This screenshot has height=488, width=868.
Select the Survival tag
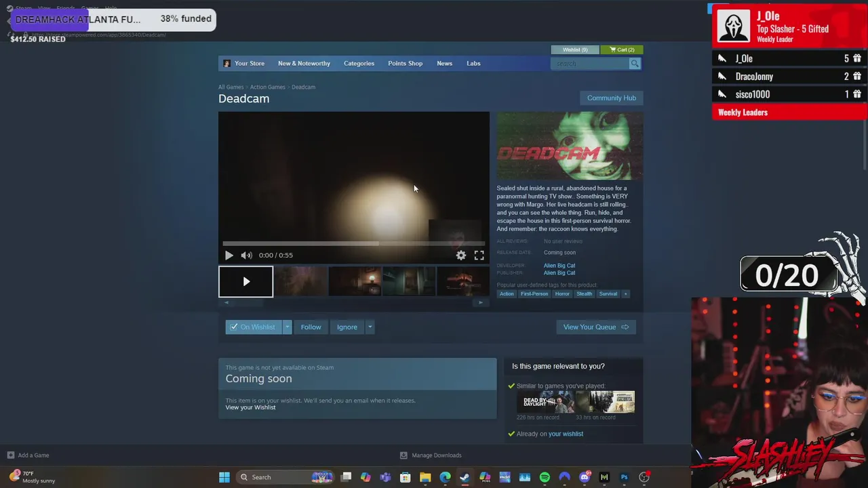[x=608, y=294]
